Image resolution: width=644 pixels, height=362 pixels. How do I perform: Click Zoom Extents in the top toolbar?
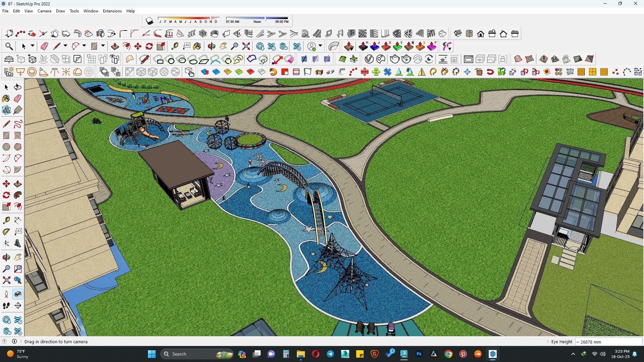point(246,46)
